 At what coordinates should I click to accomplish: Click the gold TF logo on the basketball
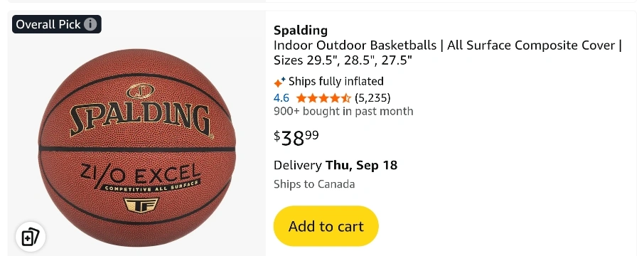tap(135, 205)
